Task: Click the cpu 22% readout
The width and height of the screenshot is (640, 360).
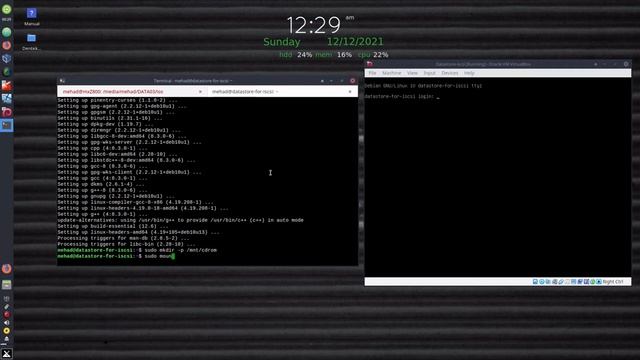Action: coord(373,55)
